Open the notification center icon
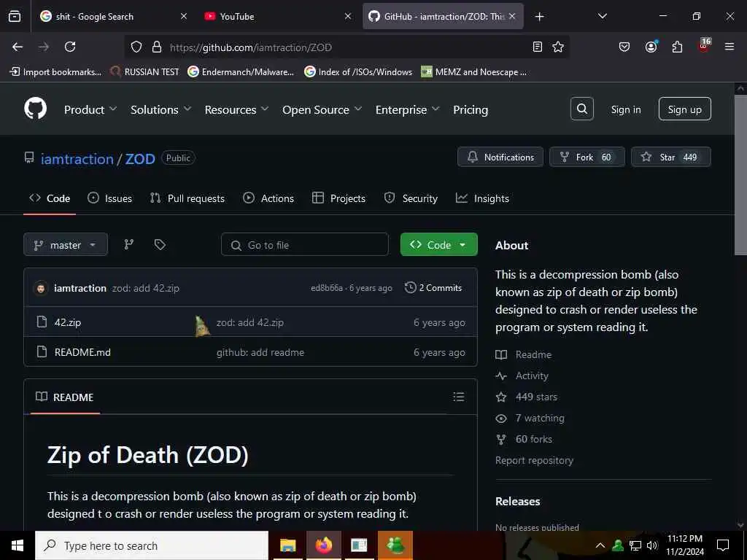This screenshot has height=560, width=747. (x=723, y=545)
